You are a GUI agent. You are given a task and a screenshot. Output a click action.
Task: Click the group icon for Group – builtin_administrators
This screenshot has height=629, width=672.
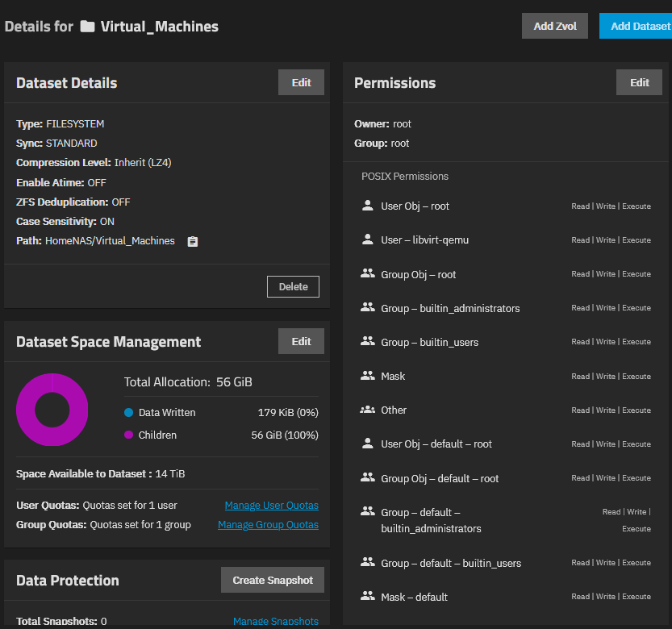point(367,307)
